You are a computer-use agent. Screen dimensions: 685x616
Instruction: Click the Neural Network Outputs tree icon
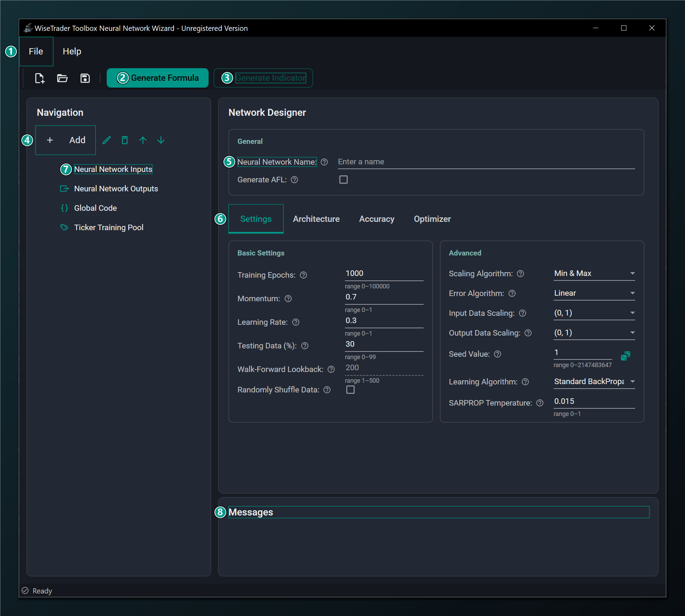coord(64,189)
